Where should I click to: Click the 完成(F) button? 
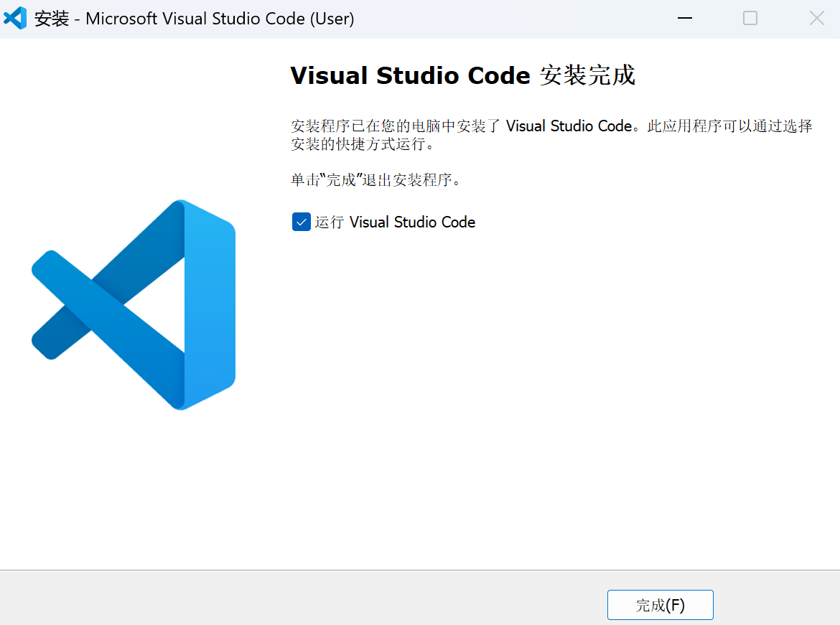coord(660,605)
